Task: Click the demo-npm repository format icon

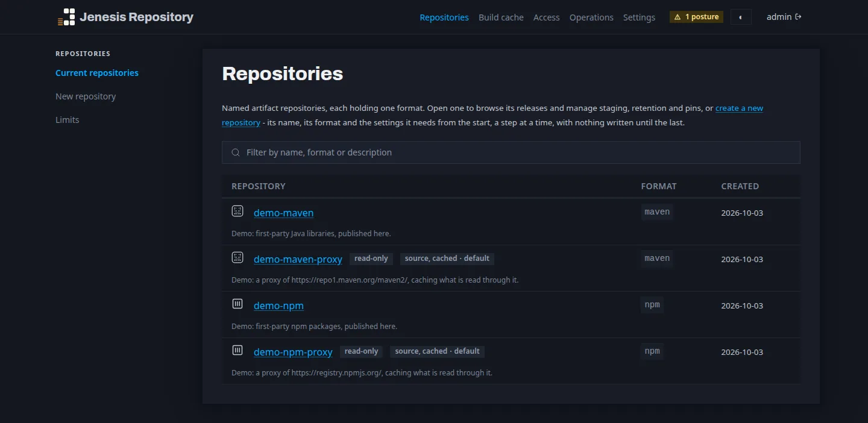Action: 237,304
